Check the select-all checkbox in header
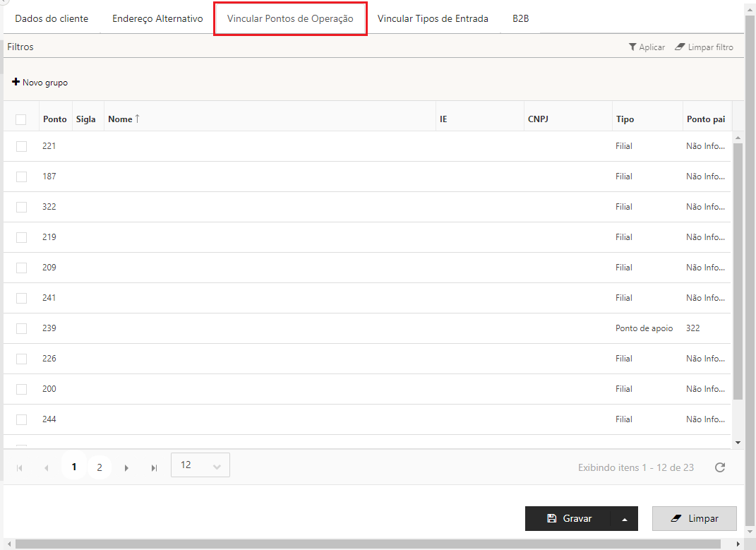The width and height of the screenshot is (756, 550). click(x=21, y=119)
